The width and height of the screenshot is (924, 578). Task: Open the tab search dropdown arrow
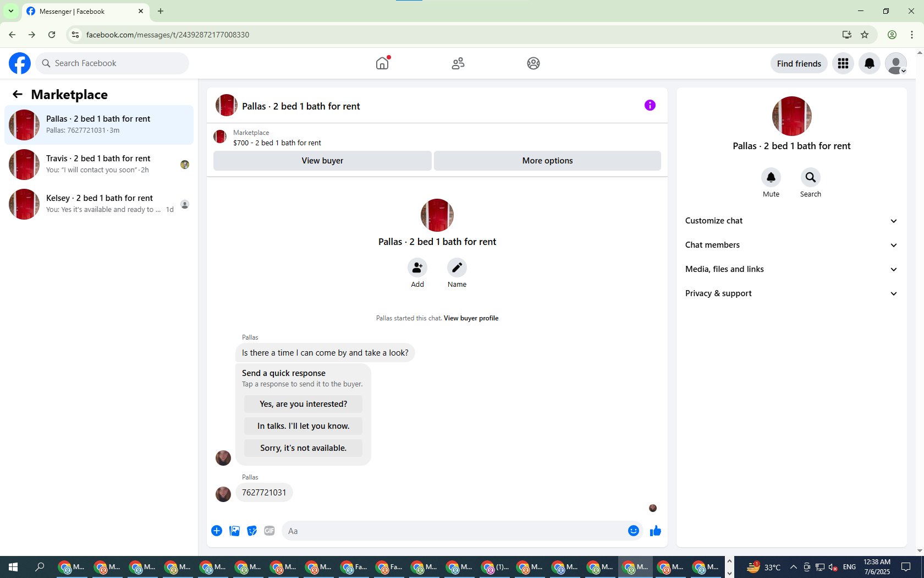(x=11, y=11)
